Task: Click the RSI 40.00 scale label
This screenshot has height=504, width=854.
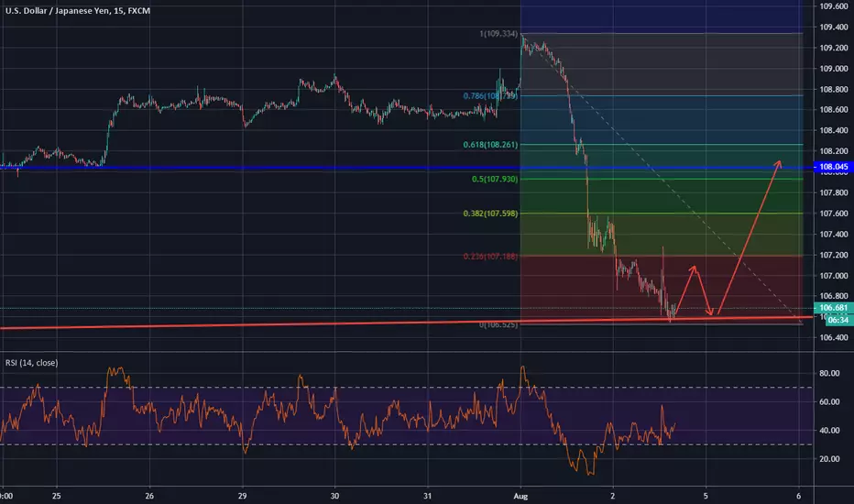Action: [x=829, y=431]
